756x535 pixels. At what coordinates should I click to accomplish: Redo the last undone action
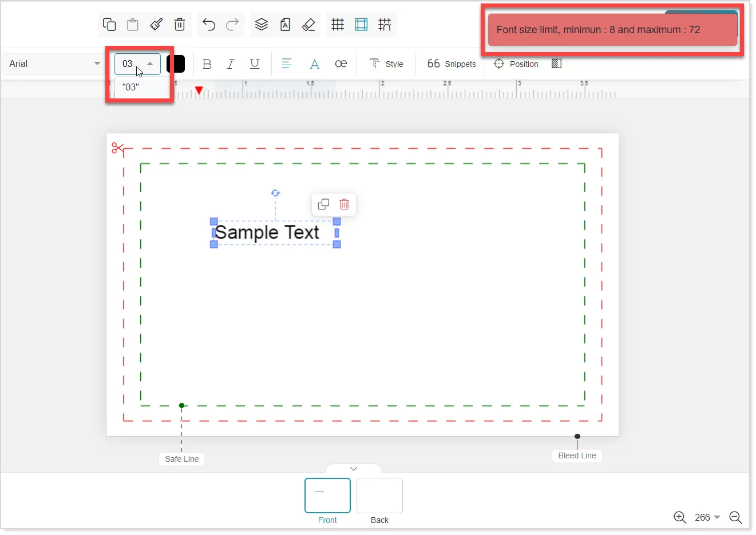click(232, 25)
